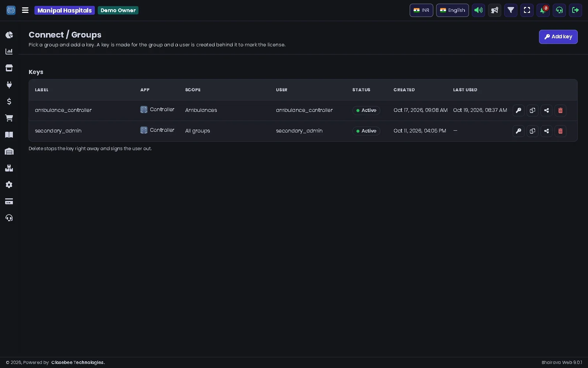The image size is (588, 368).
Task: Open the warehouse sidebar icon
Action: pyautogui.click(x=9, y=151)
